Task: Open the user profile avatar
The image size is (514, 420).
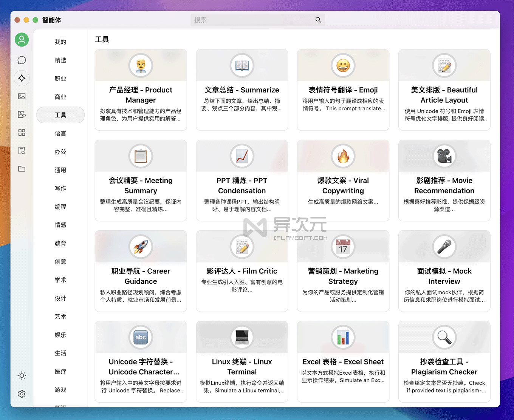Action: tap(22, 39)
